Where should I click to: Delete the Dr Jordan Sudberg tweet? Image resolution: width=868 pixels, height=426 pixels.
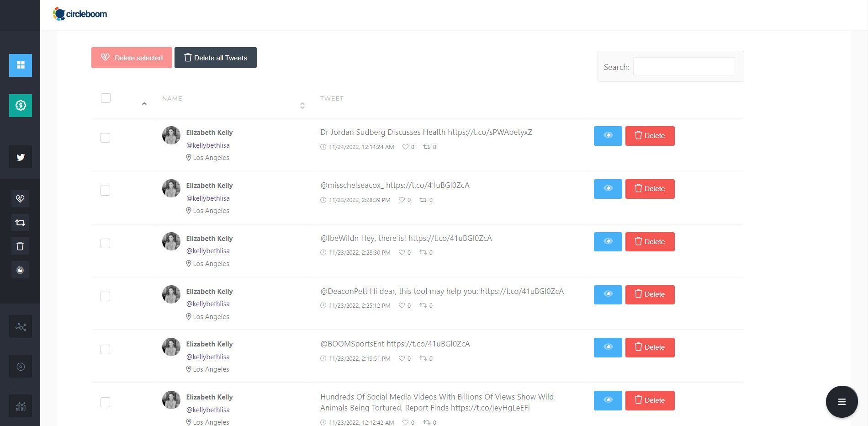pyautogui.click(x=650, y=136)
